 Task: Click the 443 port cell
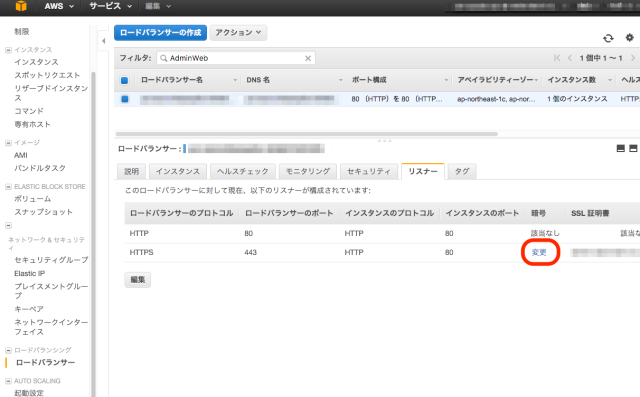point(250,253)
